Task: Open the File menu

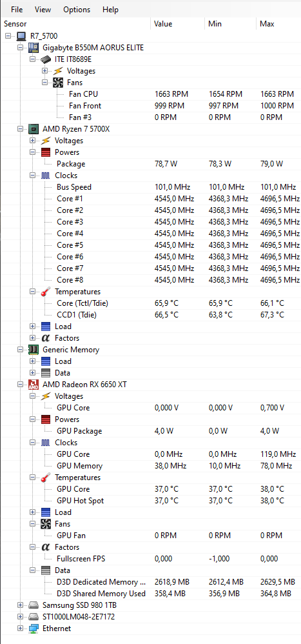Action: [17, 10]
